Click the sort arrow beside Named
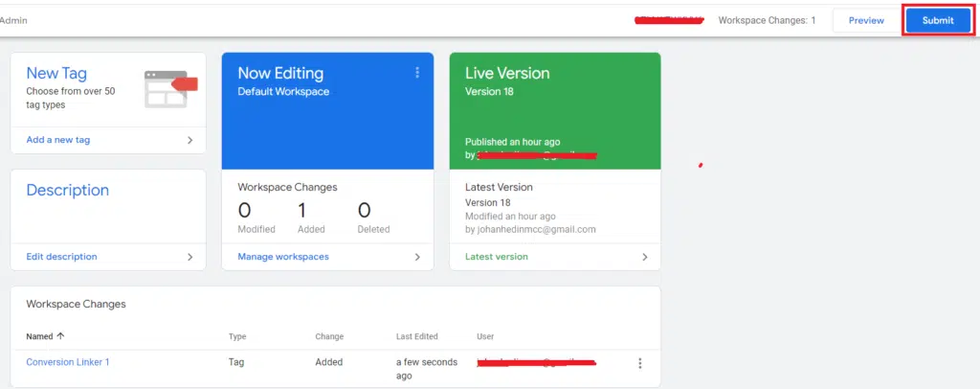Image resolution: width=980 pixels, height=389 pixels. [x=62, y=336]
